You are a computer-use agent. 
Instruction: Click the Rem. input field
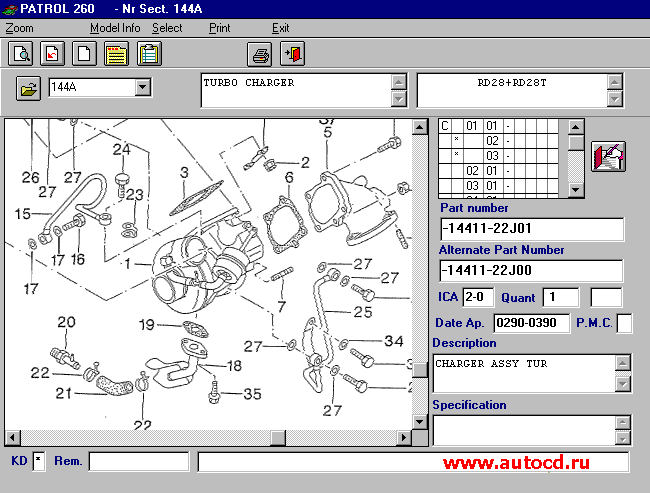[x=139, y=461]
